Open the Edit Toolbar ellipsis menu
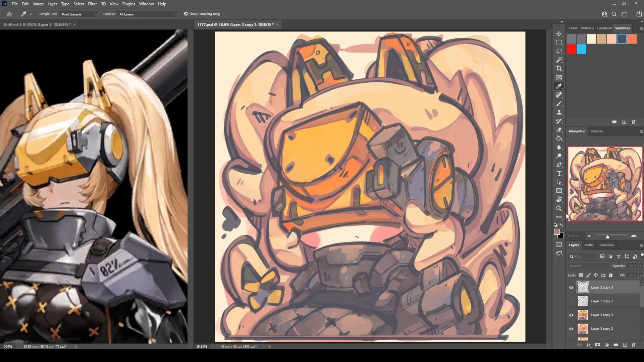Viewport: 644px width, 362px height. pos(559,217)
